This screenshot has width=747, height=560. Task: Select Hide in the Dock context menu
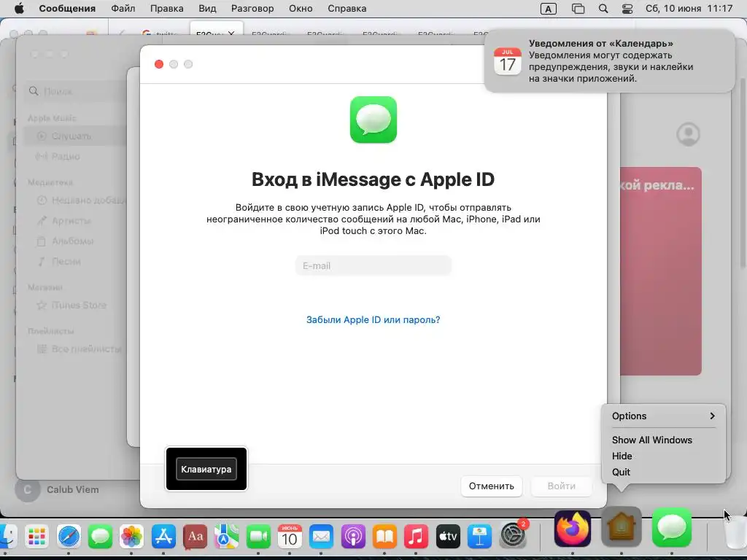coord(622,456)
